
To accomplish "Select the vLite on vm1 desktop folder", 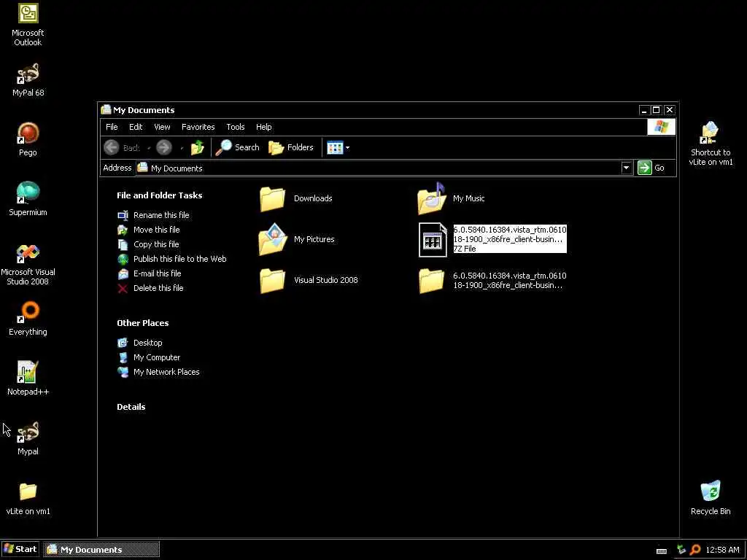I will pos(28,499).
